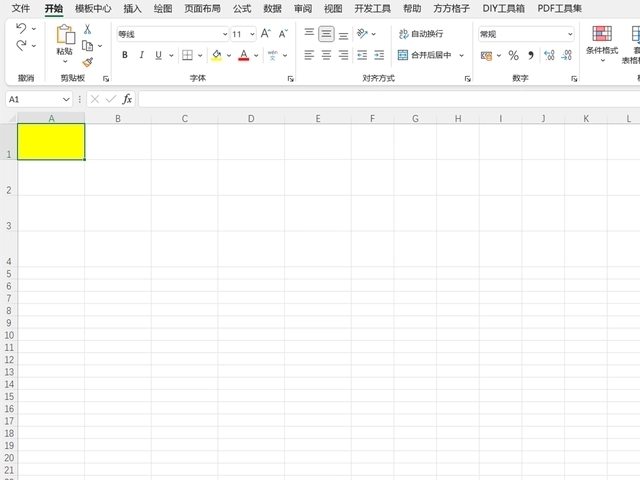Expand the number format dropdown (常规)
Image resolution: width=640 pixels, height=480 pixels.
click(526, 34)
